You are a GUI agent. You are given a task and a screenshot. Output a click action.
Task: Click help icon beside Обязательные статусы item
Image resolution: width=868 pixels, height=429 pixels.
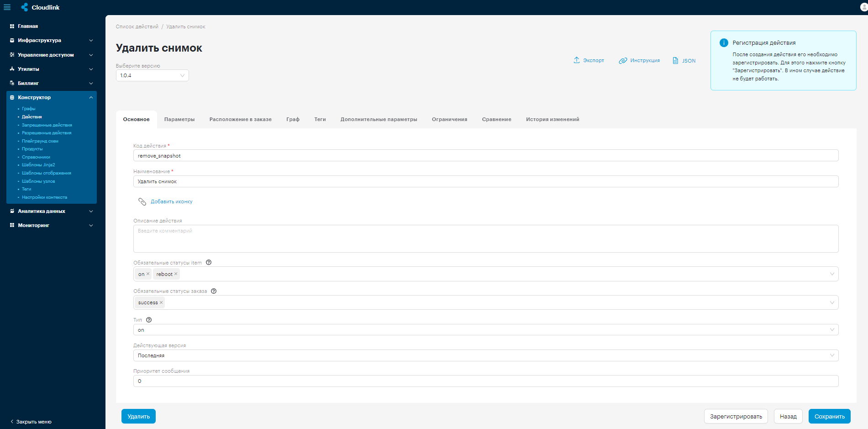click(209, 262)
